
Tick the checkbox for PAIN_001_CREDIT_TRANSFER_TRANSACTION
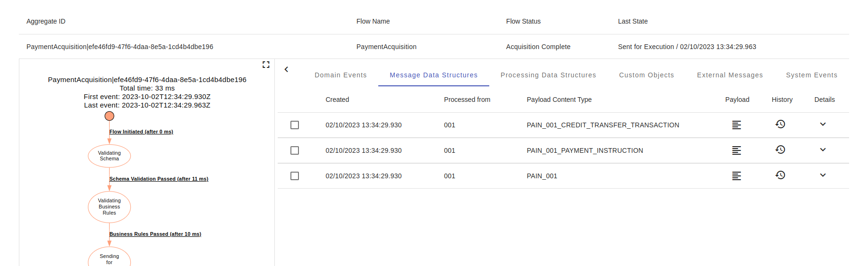[295, 125]
